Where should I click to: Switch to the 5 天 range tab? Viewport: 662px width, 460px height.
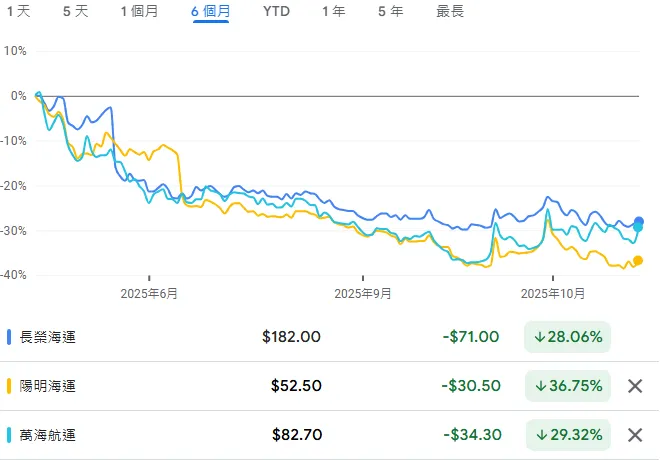(76, 11)
